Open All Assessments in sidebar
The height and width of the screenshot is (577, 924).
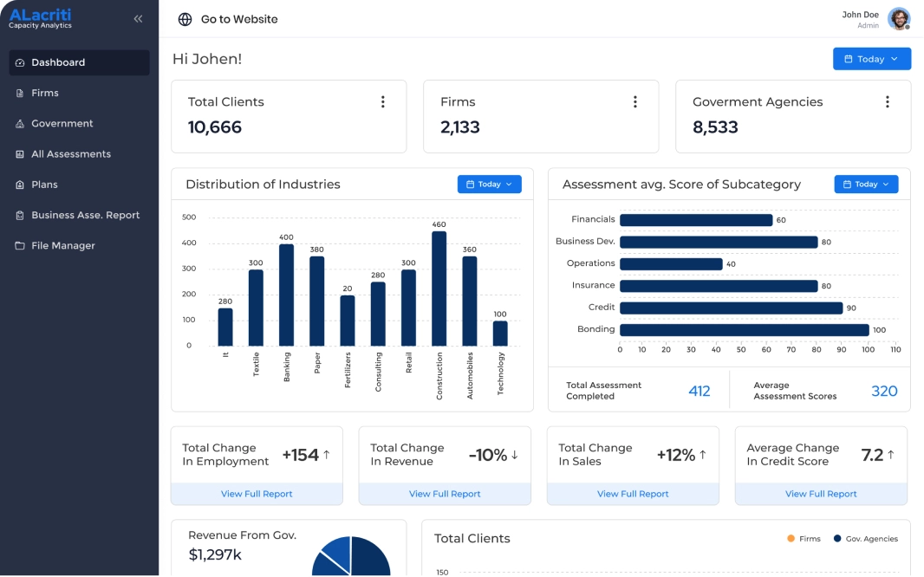pos(70,154)
